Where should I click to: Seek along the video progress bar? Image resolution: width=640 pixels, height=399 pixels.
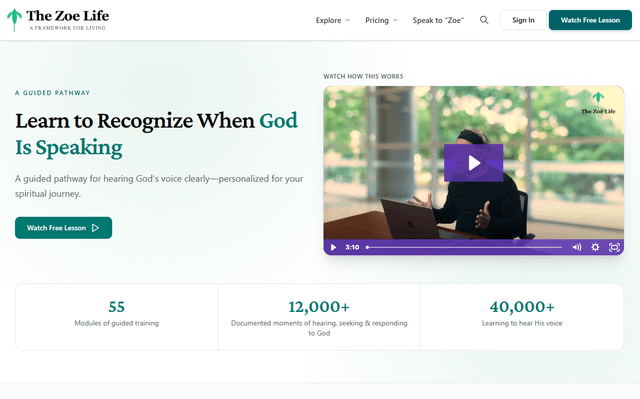click(464, 247)
